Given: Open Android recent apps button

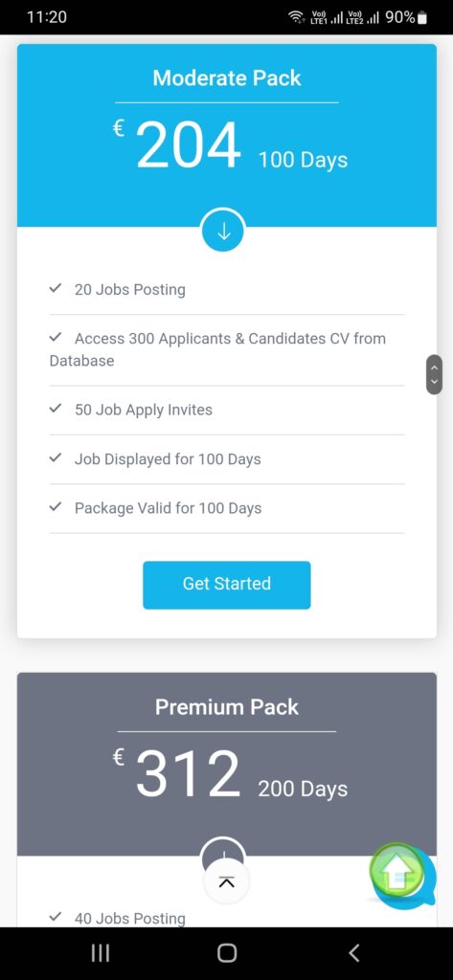Looking at the screenshot, I should (x=101, y=953).
